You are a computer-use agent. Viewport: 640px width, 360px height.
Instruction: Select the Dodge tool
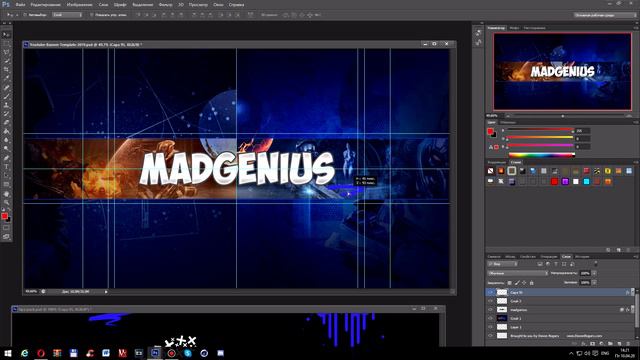click(x=6, y=149)
